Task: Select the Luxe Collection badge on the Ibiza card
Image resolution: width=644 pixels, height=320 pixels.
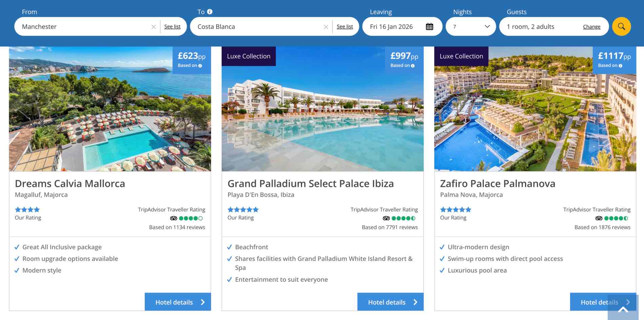Action: pos(248,56)
